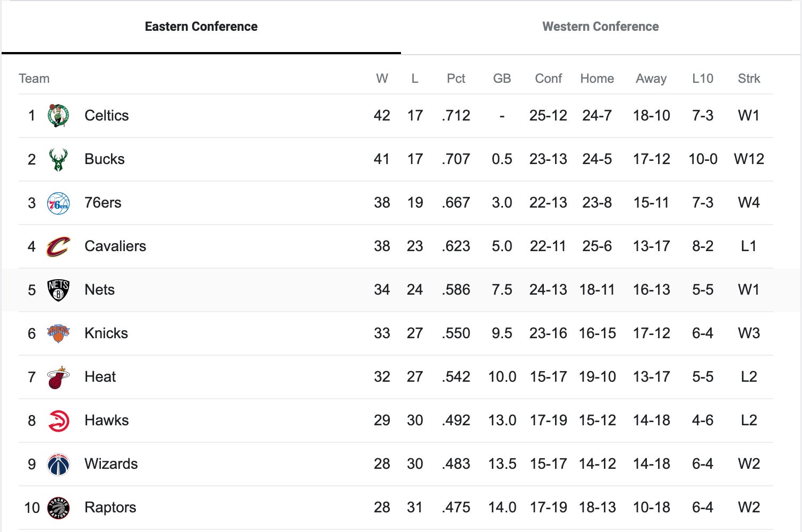The width and height of the screenshot is (802, 532).
Task: Open the Cavaliers team name link
Action: (x=115, y=246)
